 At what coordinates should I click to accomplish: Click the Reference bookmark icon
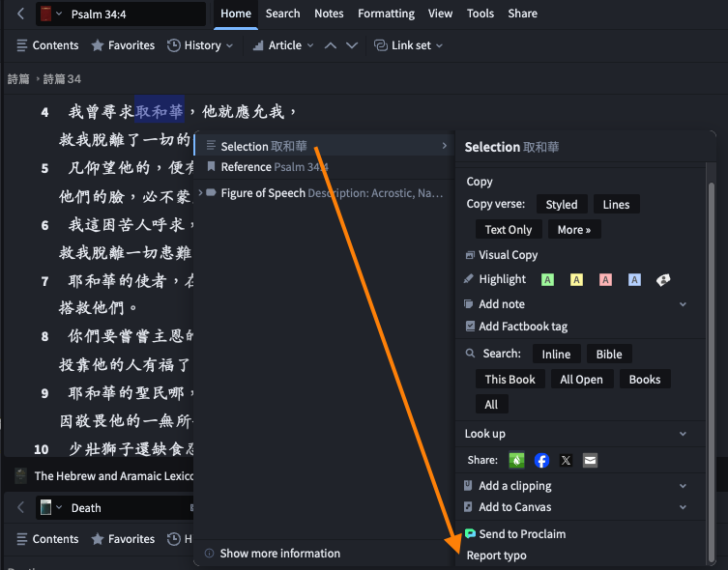tap(212, 166)
